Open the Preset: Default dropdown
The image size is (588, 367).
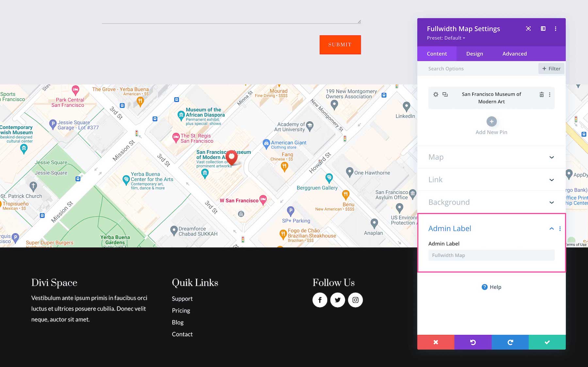point(446,38)
